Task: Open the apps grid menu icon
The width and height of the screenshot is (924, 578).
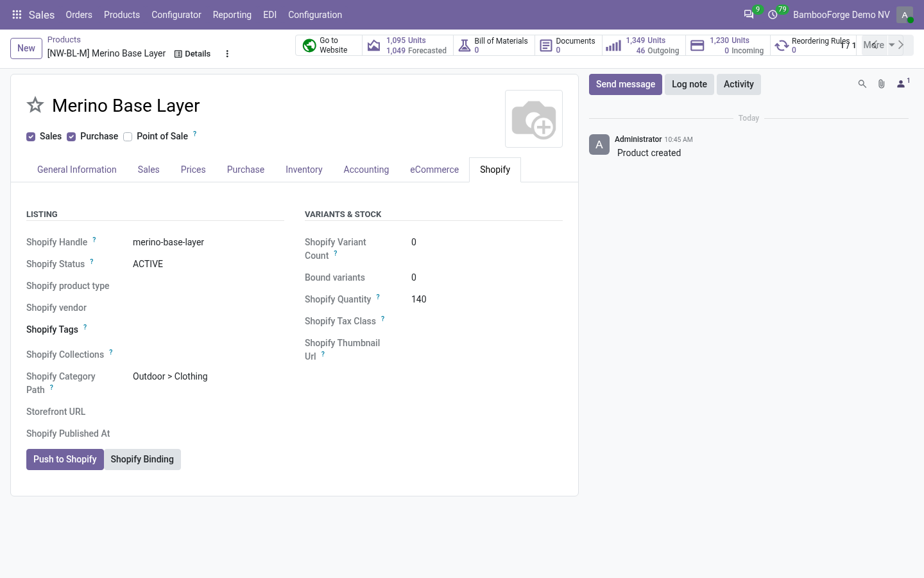Action: click(x=17, y=15)
